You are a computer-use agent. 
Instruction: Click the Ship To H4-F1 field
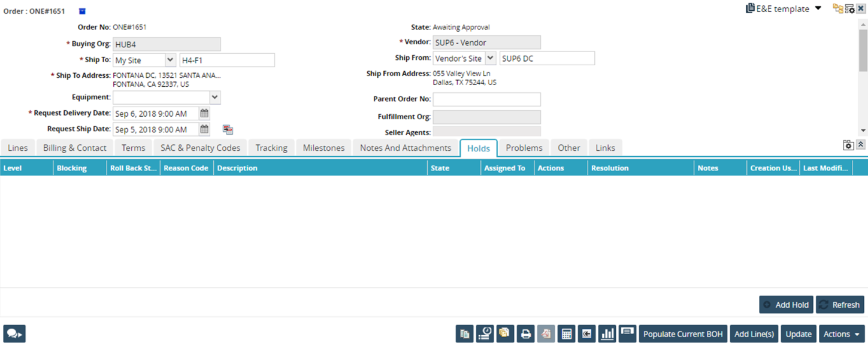(x=227, y=60)
